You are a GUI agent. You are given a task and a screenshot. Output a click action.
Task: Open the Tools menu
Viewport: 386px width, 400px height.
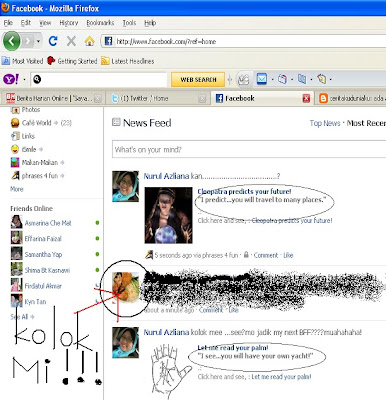(x=129, y=23)
